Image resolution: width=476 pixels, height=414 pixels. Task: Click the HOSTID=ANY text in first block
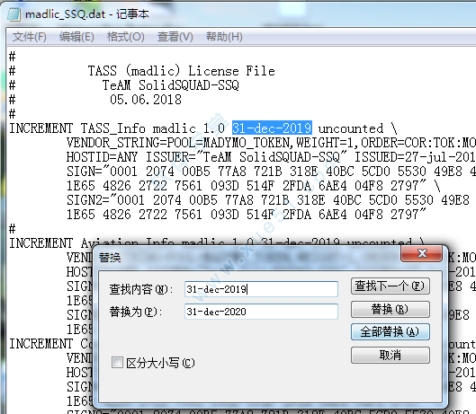pyautogui.click(x=102, y=157)
